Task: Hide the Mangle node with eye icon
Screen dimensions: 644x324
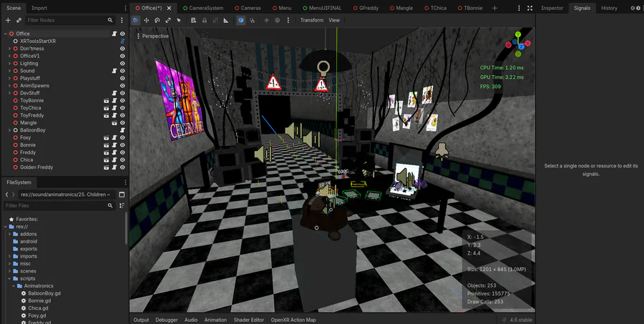Action: coord(122,123)
